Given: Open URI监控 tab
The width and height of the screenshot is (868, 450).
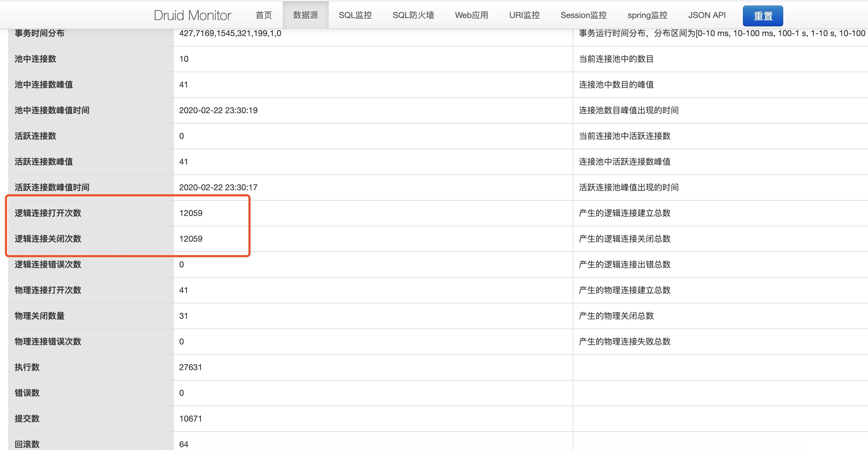Looking at the screenshot, I should pyautogui.click(x=524, y=15).
